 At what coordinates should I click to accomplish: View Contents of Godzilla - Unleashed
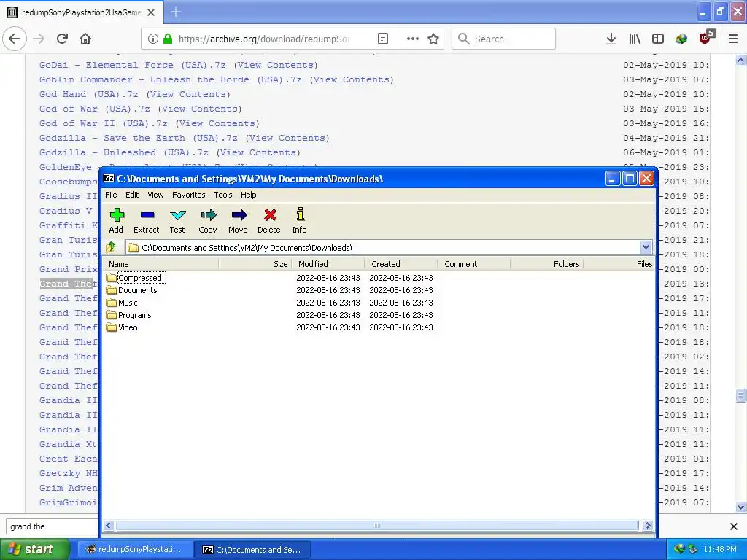click(x=258, y=152)
